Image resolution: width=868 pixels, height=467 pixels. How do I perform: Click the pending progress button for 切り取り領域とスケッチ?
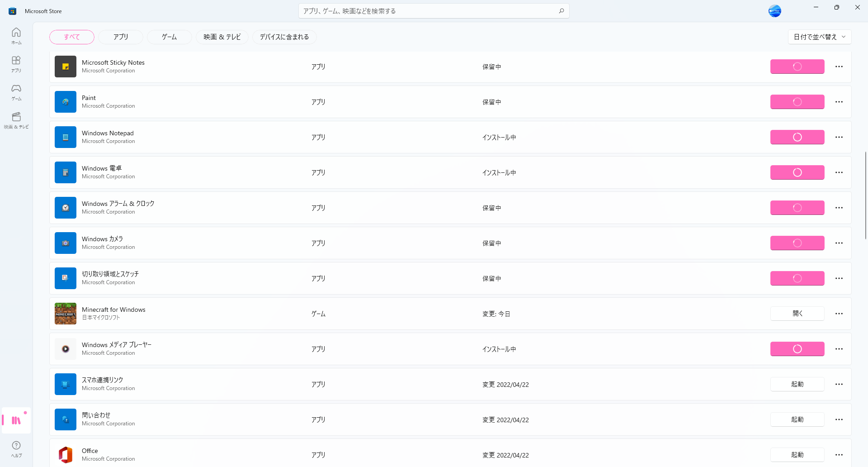coord(797,278)
